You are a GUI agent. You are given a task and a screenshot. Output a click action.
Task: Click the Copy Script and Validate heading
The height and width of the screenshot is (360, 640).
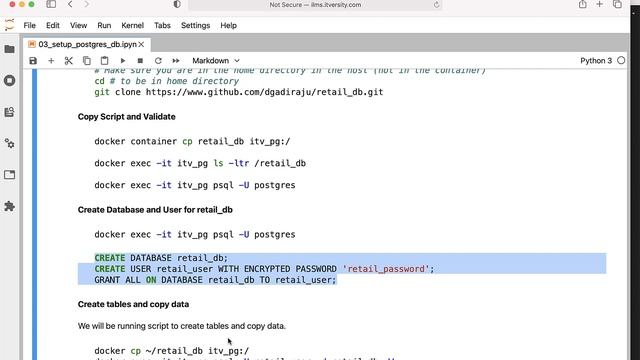127,117
